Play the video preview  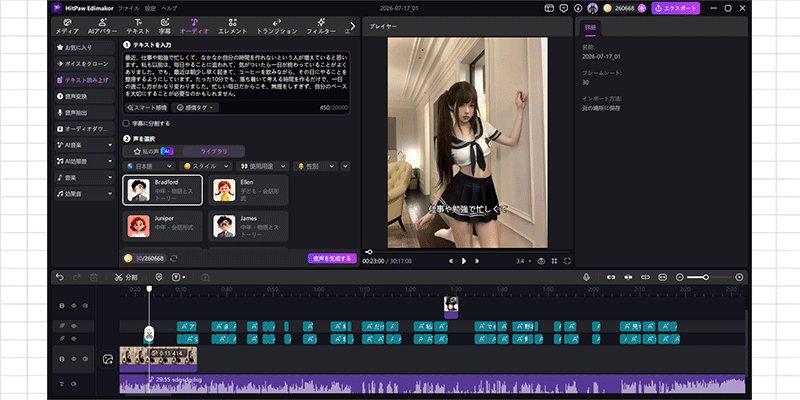[464, 261]
